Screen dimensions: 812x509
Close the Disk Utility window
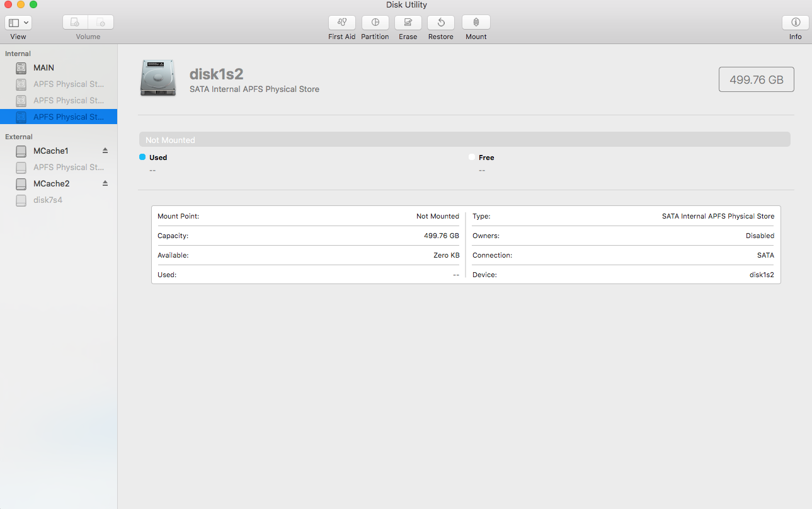tap(8, 4)
